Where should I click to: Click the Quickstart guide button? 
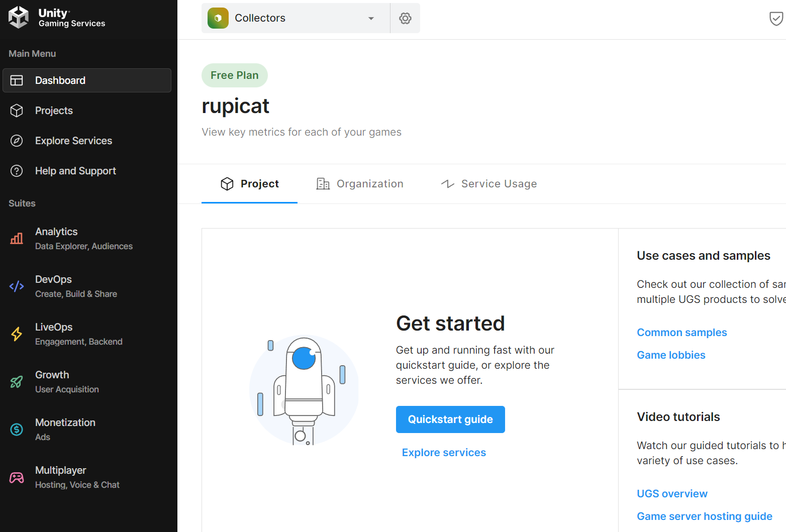450,419
